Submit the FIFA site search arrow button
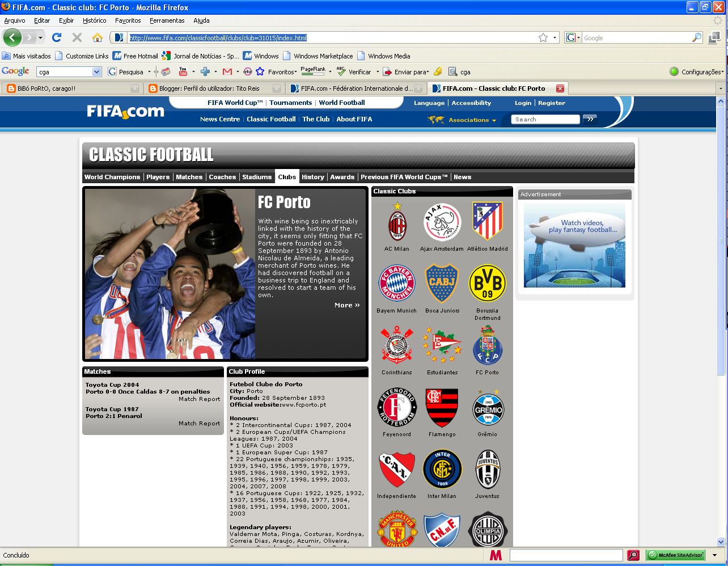 590,119
